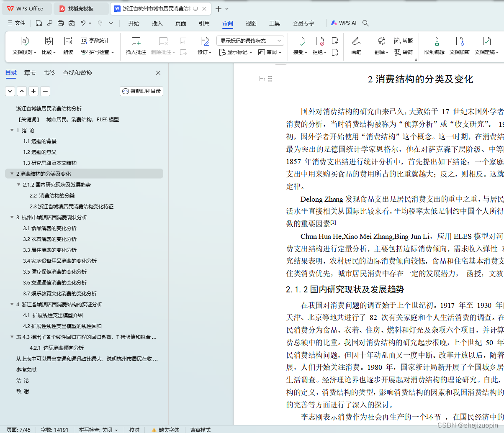This screenshot has height=433, width=504.
Task: Convert text with 转繁
Action: coord(404,41)
